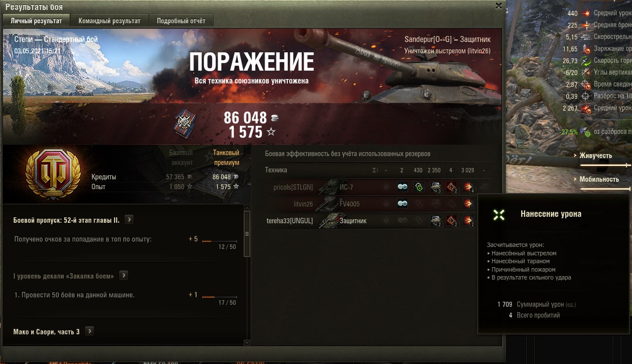Click the 17/50 battles progress bar
The height and width of the screenshot is (364, 632).
(219, 297)
